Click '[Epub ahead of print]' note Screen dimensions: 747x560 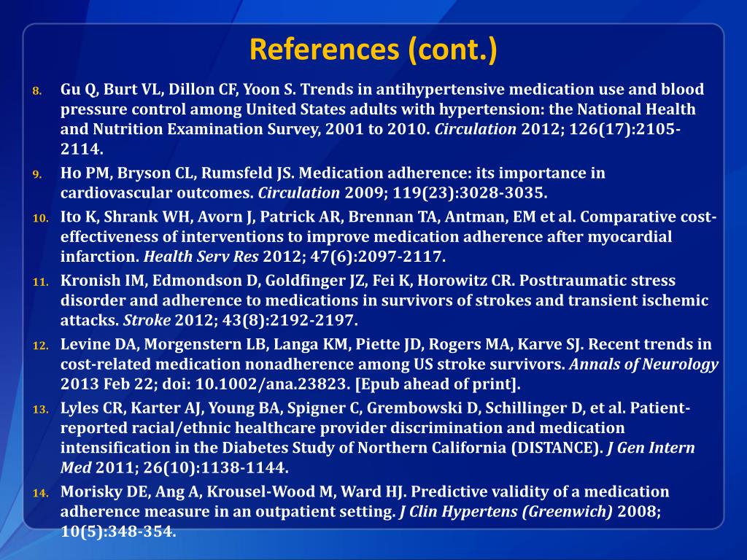438,384
